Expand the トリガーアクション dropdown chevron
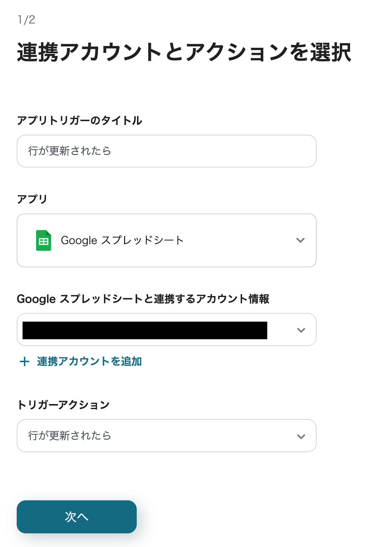 (x=301, y=436)
